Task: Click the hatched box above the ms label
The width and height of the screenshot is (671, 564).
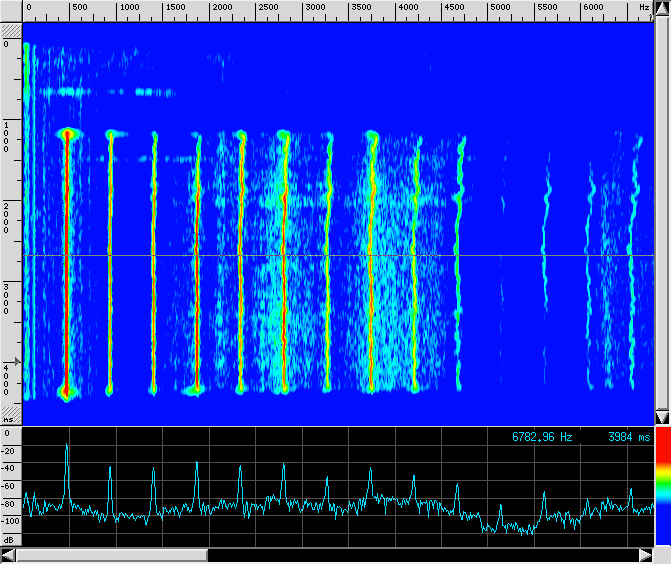Action: [x=10, y=411]
